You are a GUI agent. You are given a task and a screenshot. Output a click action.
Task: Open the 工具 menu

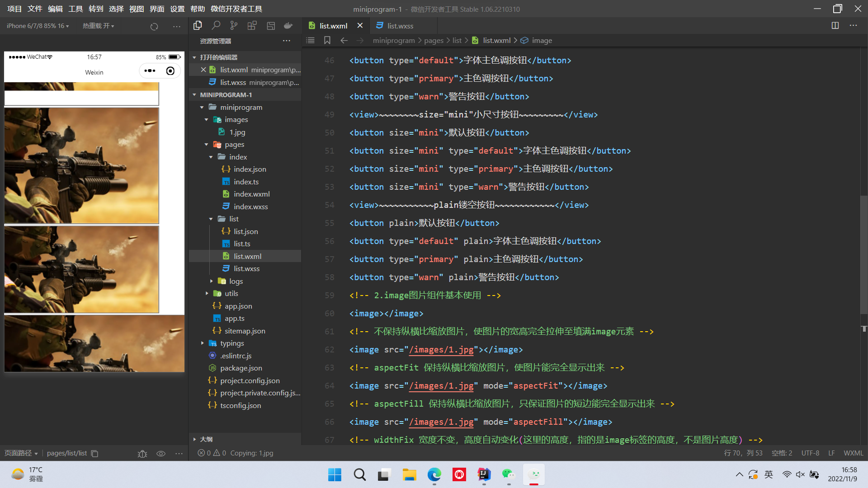[x=75, y=9]
